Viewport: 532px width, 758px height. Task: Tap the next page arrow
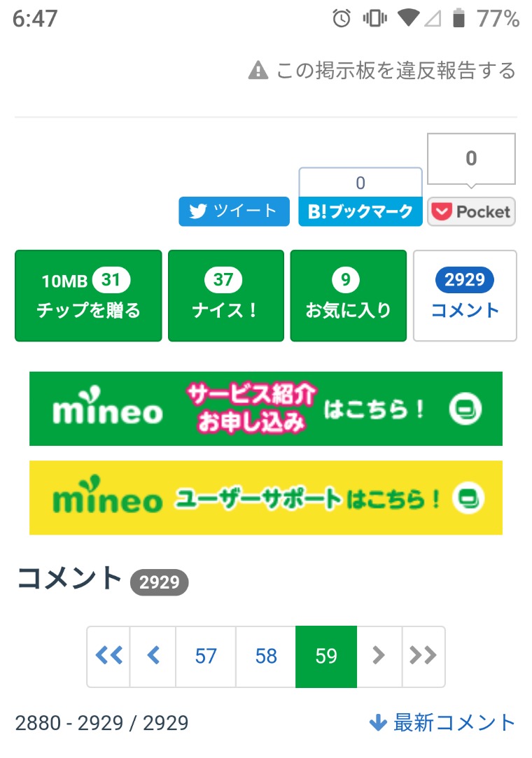coord(379,657)
